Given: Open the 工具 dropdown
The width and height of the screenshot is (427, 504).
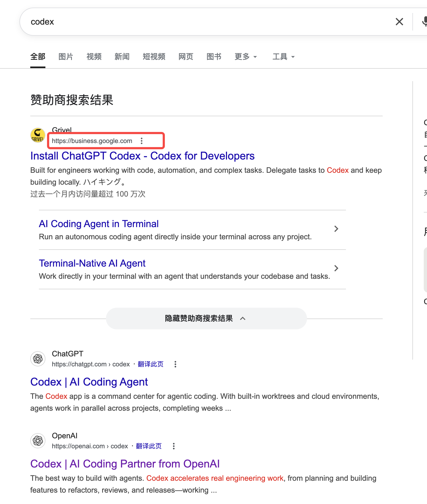Looking at the screenshot, I should tap(283, 57).
